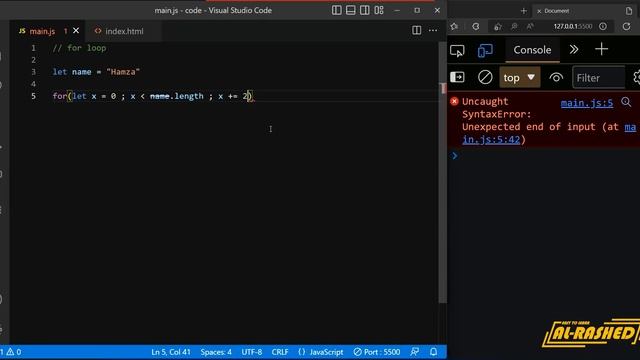Click the browser address 127.0.0.1:5500

(573, 27)
